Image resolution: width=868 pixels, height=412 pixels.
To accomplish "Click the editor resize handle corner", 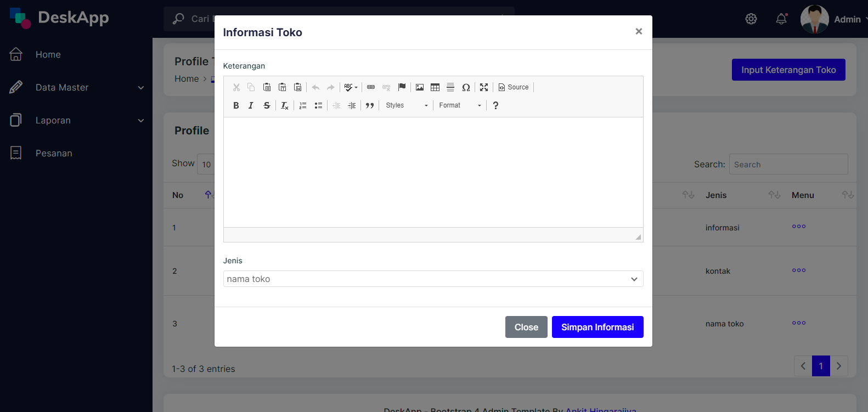I will [638, 237].
